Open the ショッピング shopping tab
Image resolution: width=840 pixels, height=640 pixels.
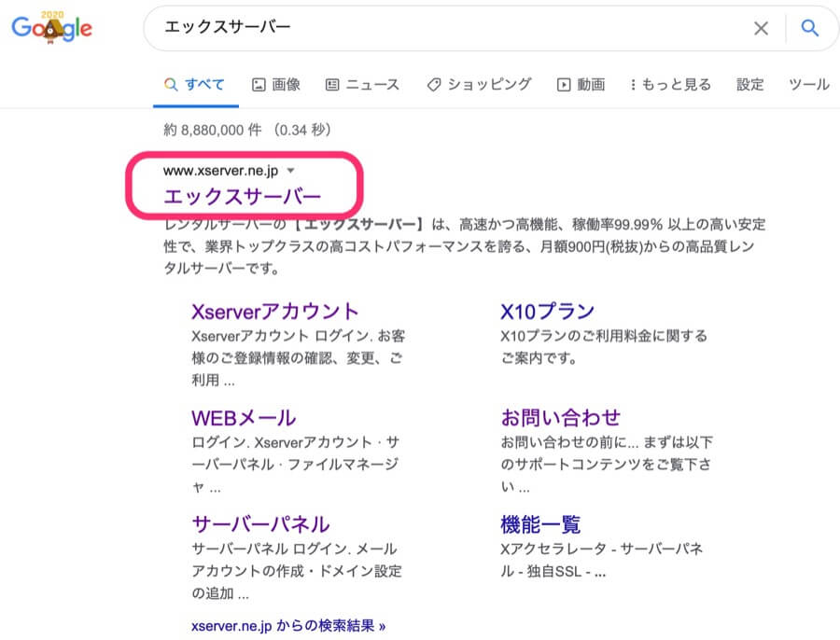(479, 85)
